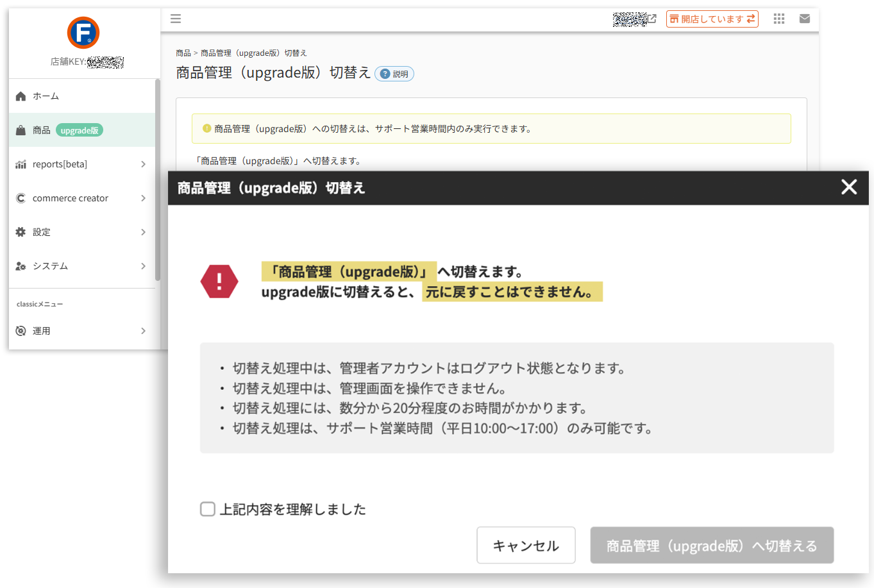Viewport: 874px width, 588px height.
Task: Click the dialog title 商品管理（upgrade版）切替え
Action: tap(271, 188)
